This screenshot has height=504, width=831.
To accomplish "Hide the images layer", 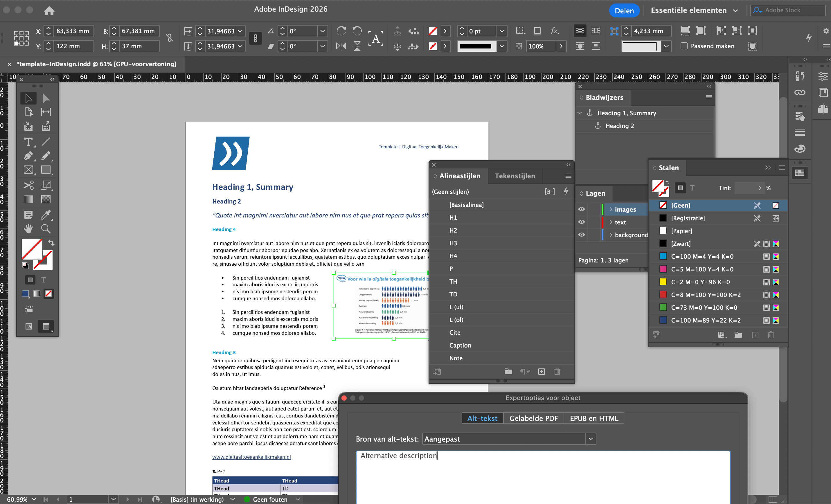I will 581,209.
